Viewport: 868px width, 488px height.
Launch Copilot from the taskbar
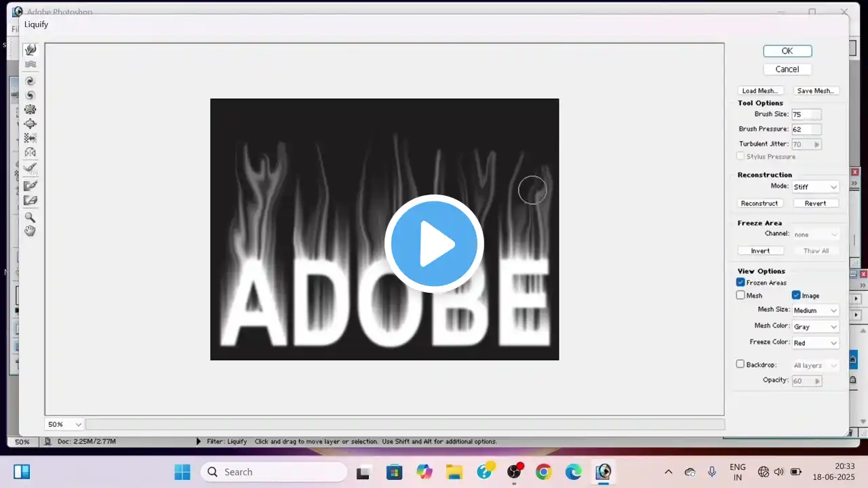(x=425, y=472)
